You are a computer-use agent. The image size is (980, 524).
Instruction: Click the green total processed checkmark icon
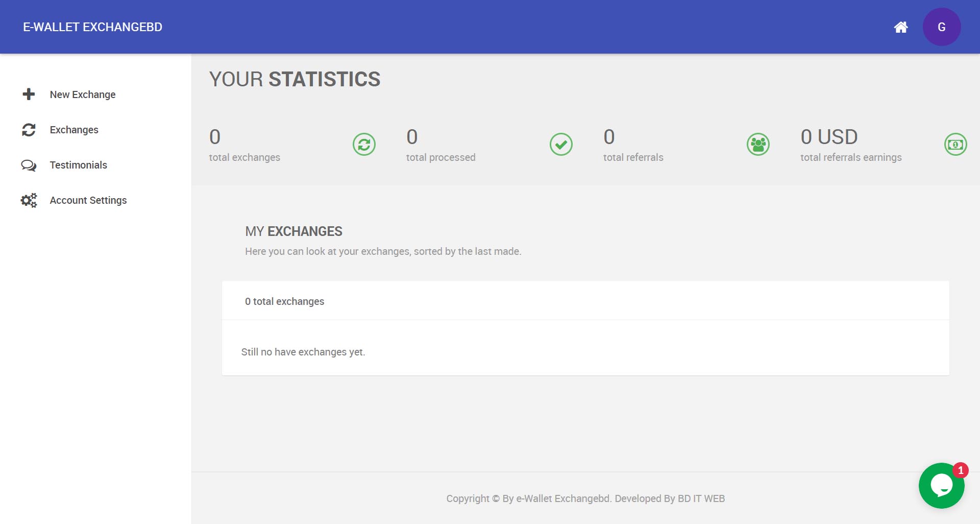(x=561, y=145)
